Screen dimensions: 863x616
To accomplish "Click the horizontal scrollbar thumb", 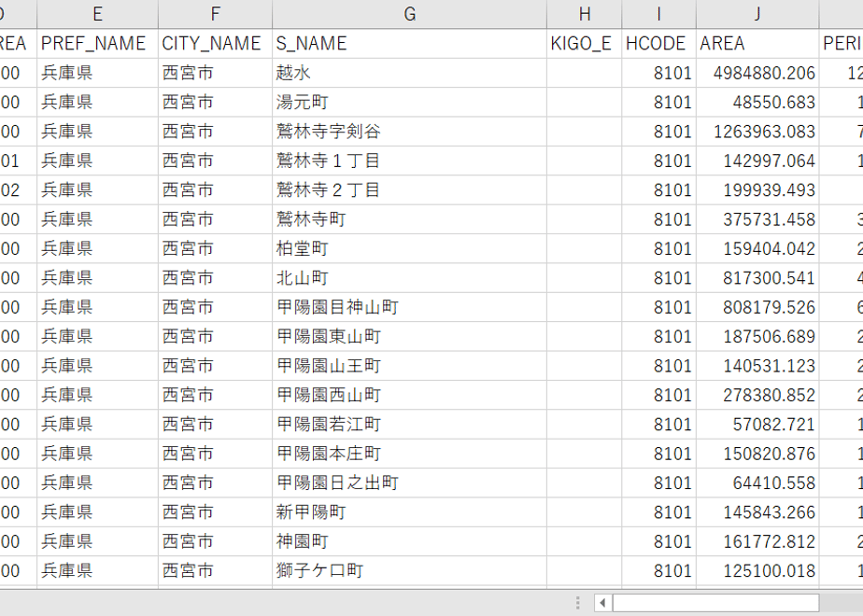I will pos(715,603).
